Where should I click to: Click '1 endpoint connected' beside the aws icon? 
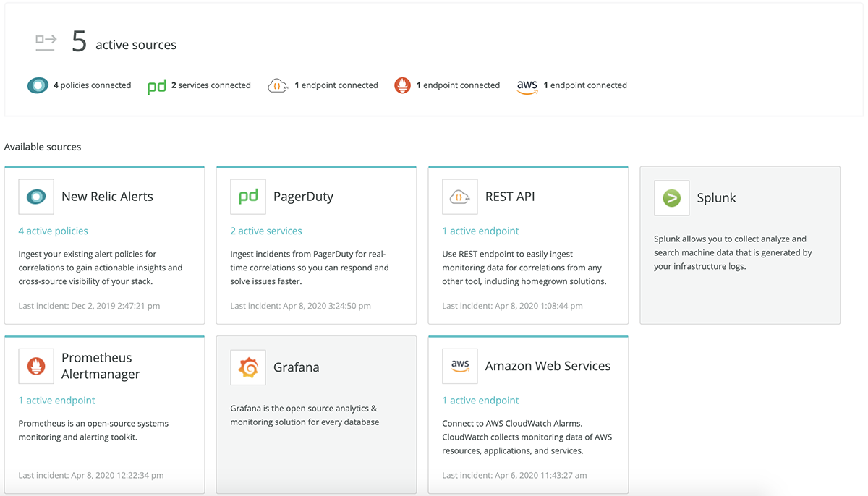click(x=585, y=85)
